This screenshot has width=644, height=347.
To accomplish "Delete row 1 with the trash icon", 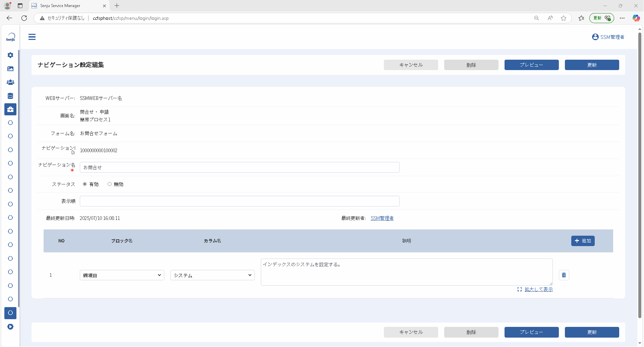I will 564,275.
